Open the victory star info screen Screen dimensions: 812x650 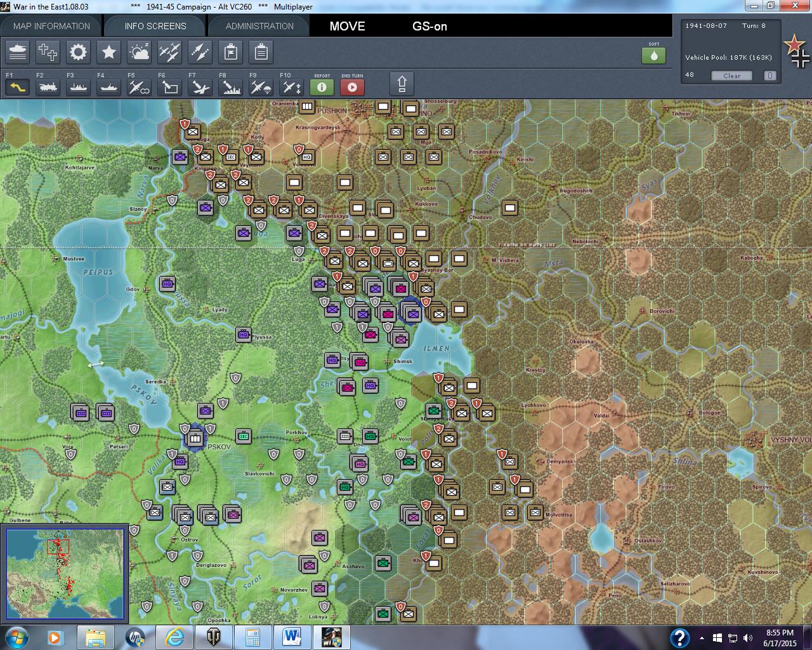click(108, 52)
